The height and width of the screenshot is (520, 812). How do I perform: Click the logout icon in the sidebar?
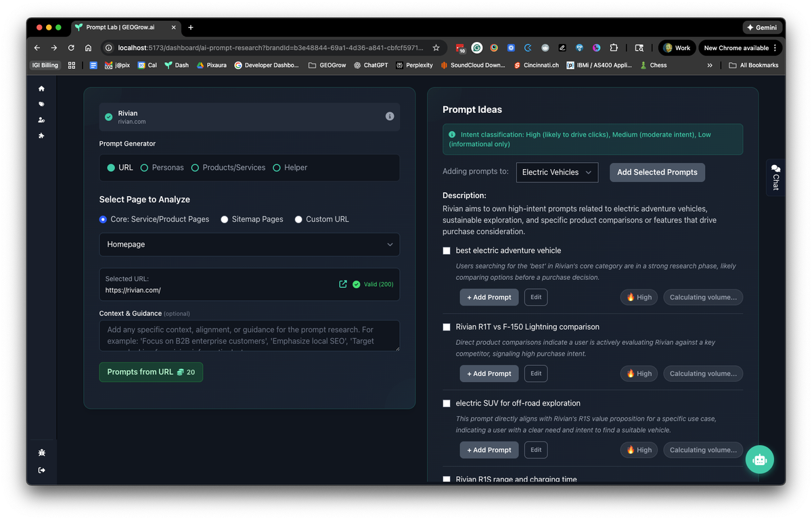(41, 470)
